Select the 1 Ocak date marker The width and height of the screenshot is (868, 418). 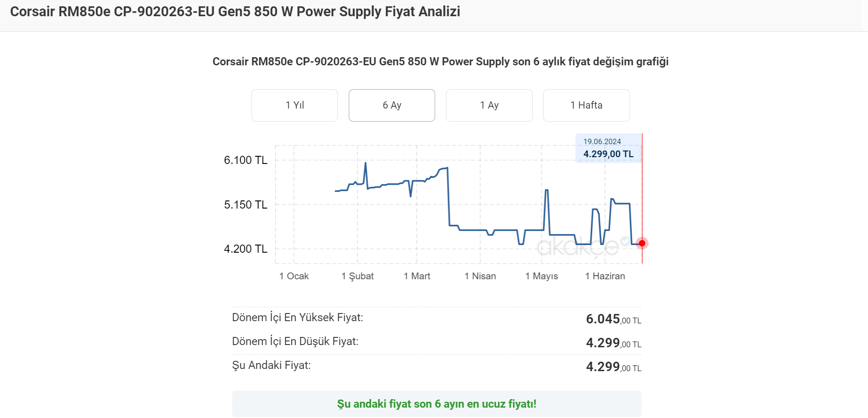294,276
